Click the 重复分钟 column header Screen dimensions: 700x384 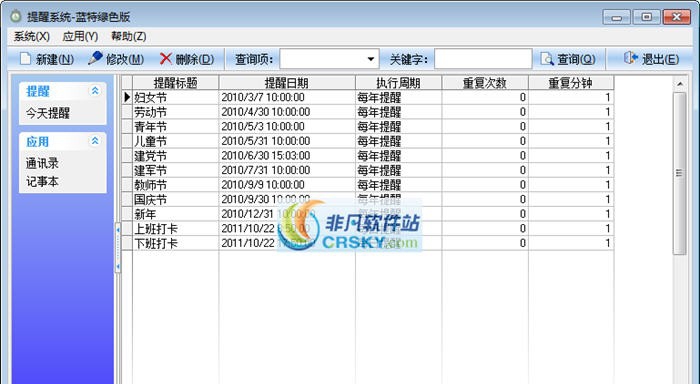571,83
